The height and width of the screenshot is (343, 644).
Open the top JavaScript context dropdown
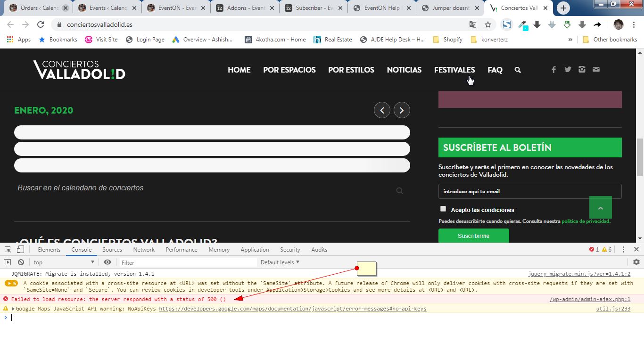tap(64, 262)
